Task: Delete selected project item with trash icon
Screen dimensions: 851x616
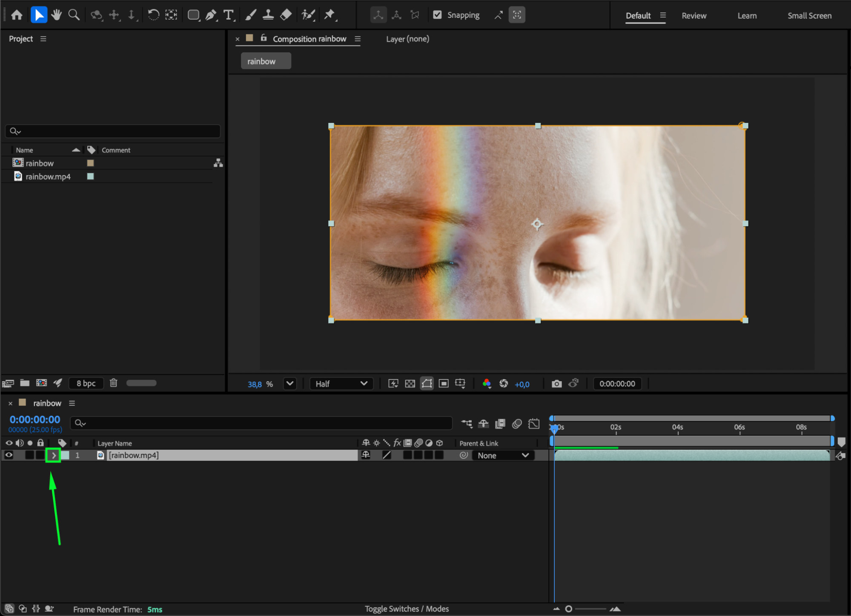Action: (x=113, y=383)
